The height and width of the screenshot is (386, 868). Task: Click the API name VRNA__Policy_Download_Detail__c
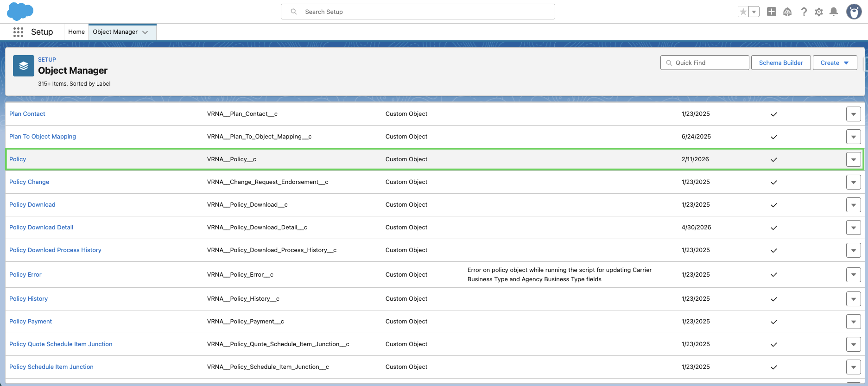(x=257, y=228)
